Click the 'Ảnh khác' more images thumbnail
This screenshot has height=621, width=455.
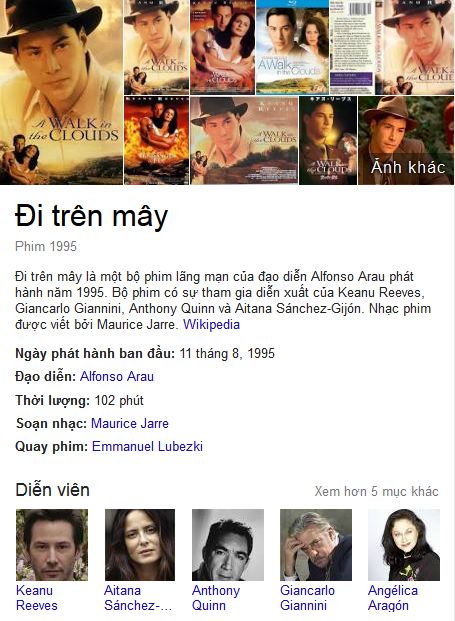406,141
